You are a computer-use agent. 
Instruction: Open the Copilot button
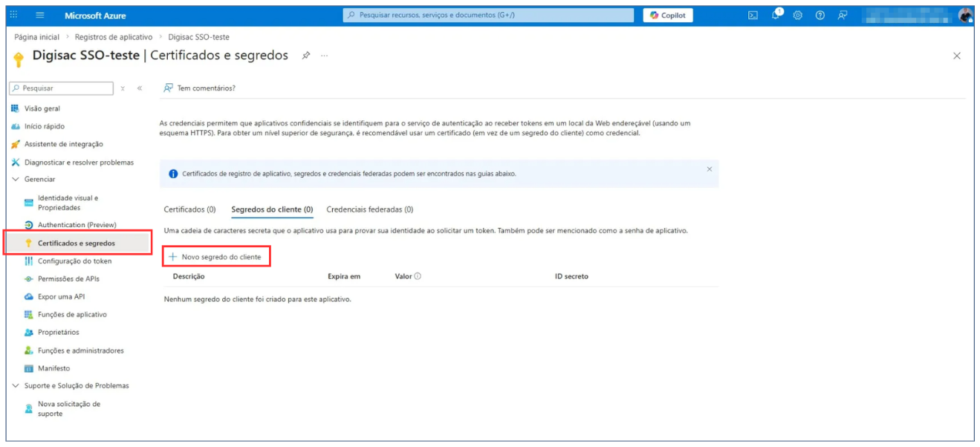click(667, 16)
